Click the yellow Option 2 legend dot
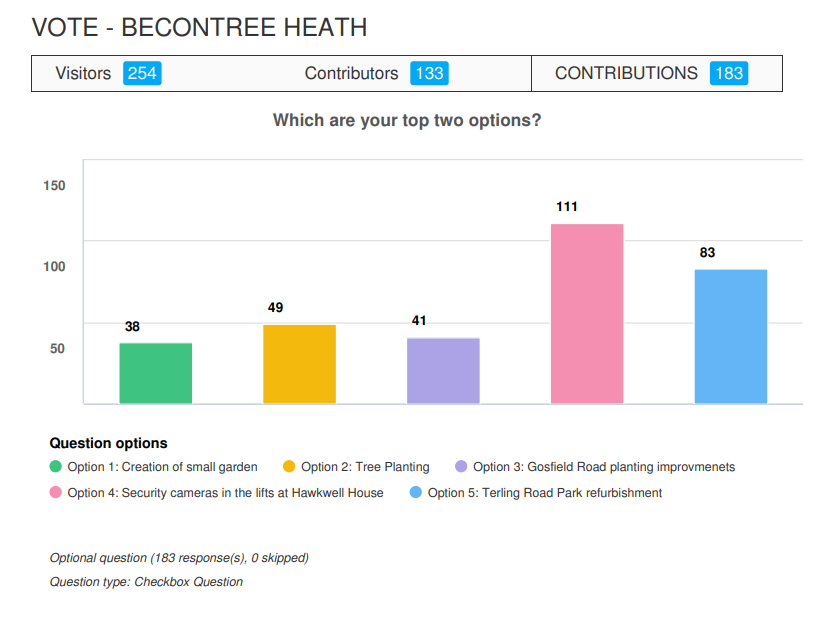This screenshot has width=828, height=617. coord(290,467)
